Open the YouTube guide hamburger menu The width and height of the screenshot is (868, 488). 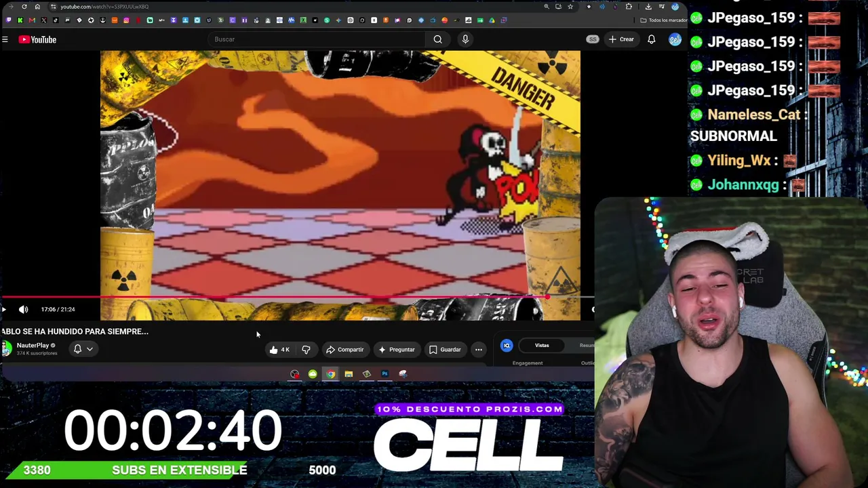coord(5,39)
